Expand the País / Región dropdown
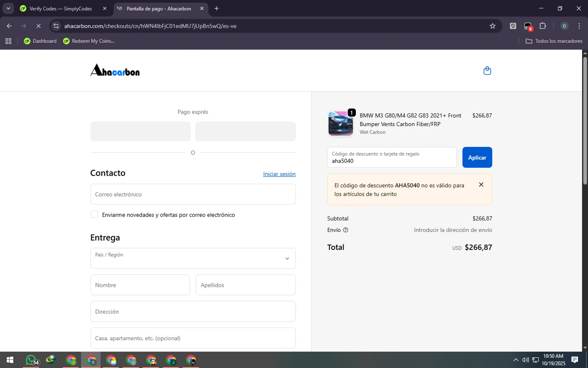Image resolution: width=588 pixels, height=368 pixels. click(193, 258)
